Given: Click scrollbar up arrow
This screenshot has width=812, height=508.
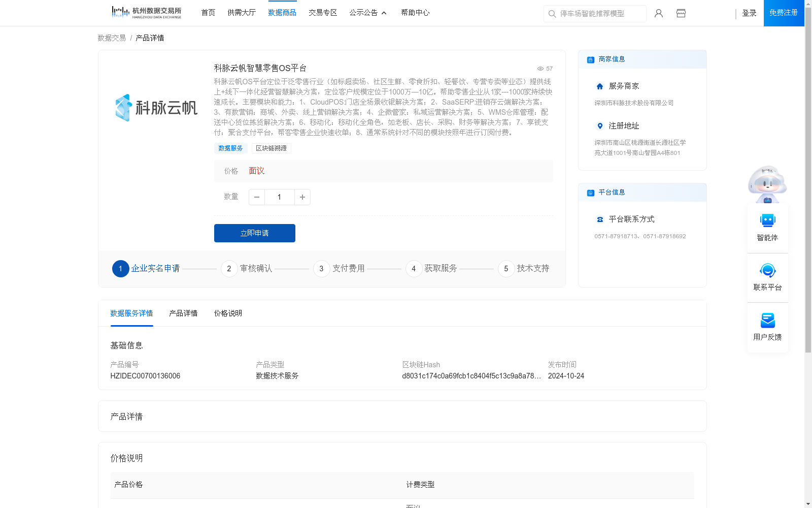Looking at the screenshot, I should tap(808, 4).
